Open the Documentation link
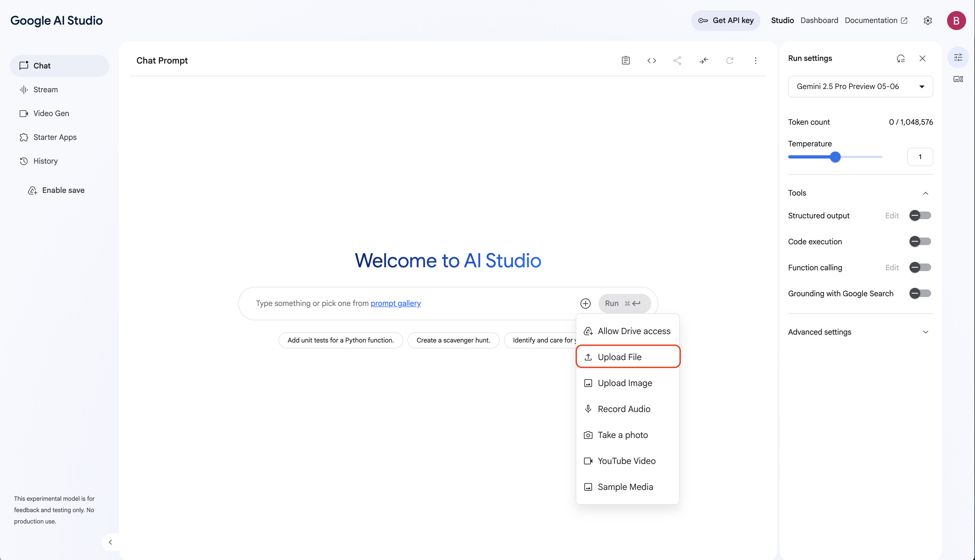Screen dimensions: 975x560 (876, 20)
